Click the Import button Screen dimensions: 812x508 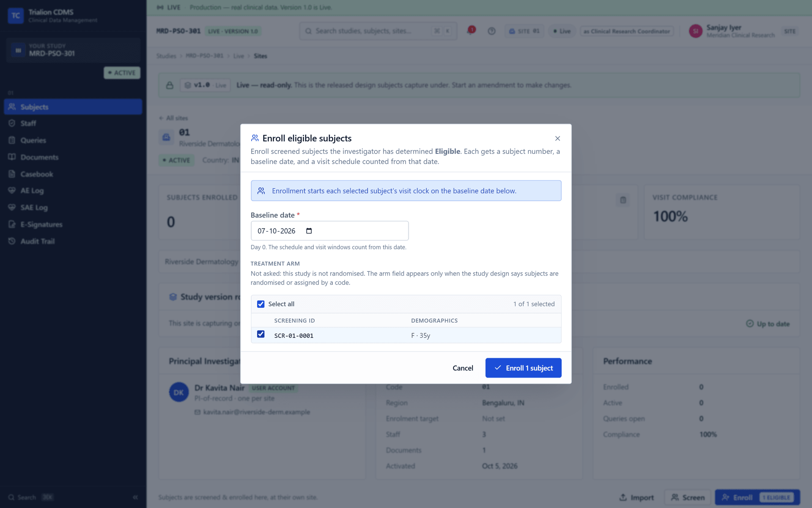[636, 497]
